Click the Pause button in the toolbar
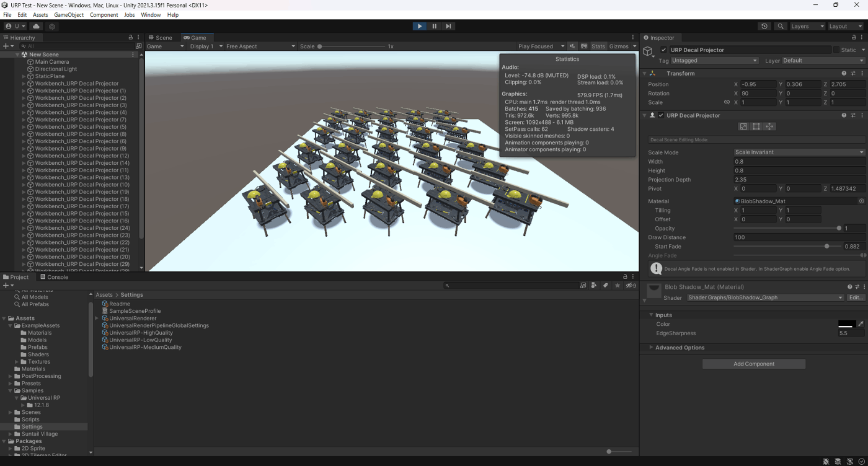Image resolution: width=868 pixels, height=466 pixels. 434,26
